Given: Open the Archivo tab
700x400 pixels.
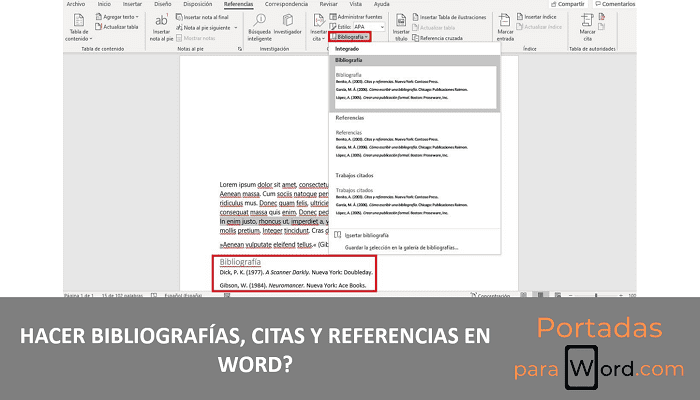Looking at the screenshot, I should tap(75, 4).
